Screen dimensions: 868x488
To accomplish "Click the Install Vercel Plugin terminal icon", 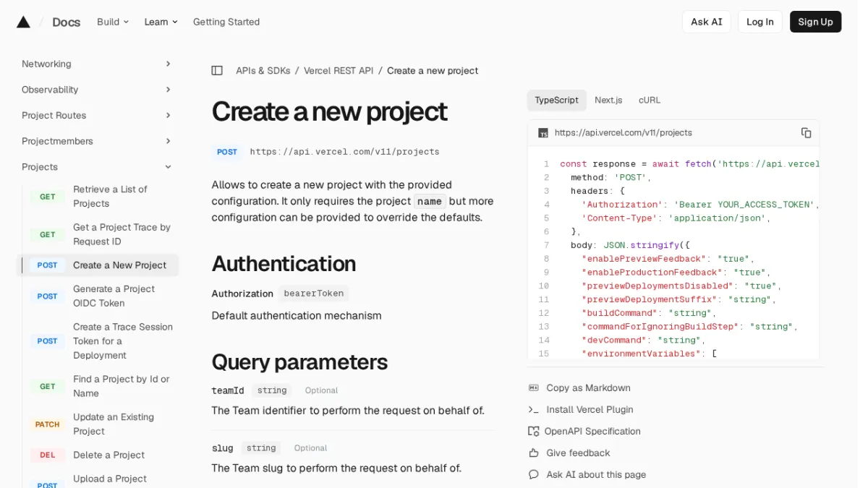I will 534,410.
